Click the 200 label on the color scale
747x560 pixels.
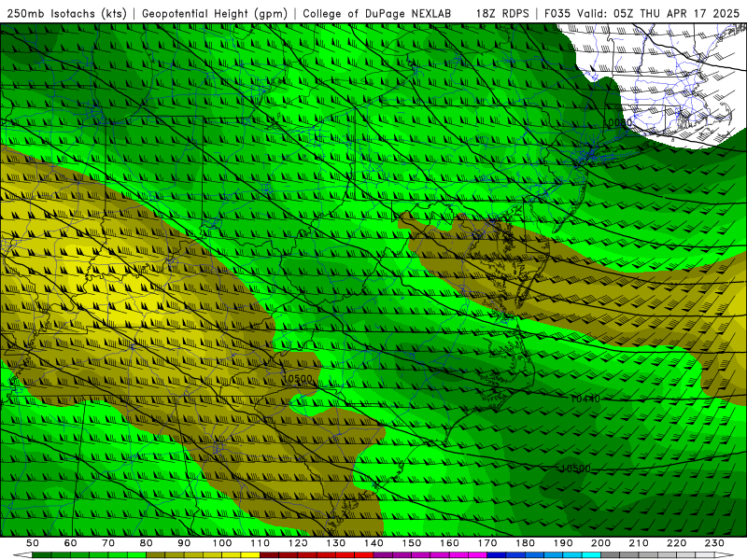(600, 543)
